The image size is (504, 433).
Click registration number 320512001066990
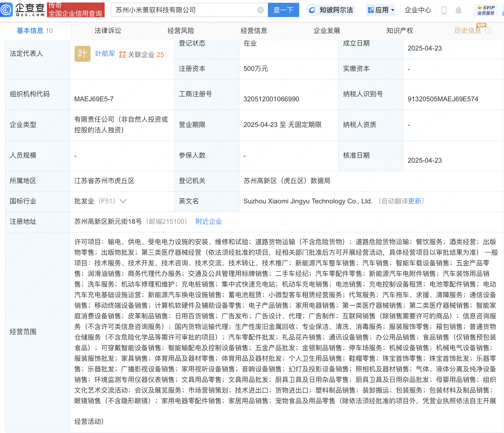tap(271, 99)
